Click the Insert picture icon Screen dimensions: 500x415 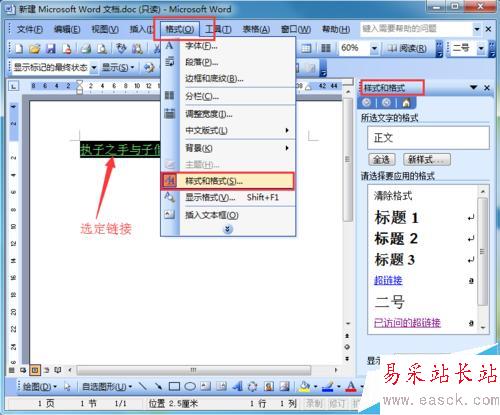pos(284,386)
